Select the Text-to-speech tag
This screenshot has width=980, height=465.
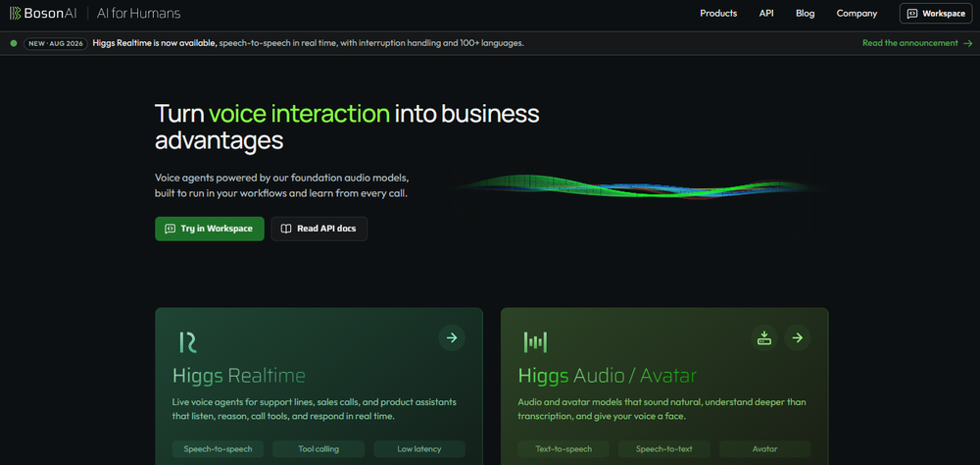(563, 448)
